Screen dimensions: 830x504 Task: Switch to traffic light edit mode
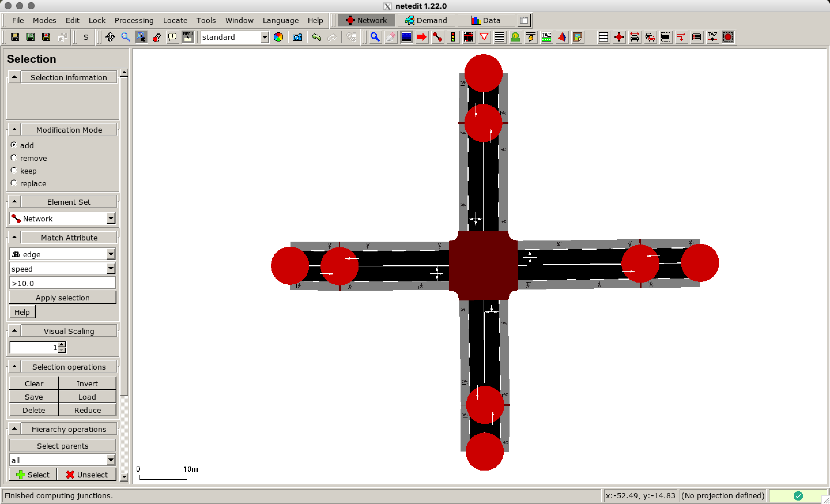pos(453,37)
